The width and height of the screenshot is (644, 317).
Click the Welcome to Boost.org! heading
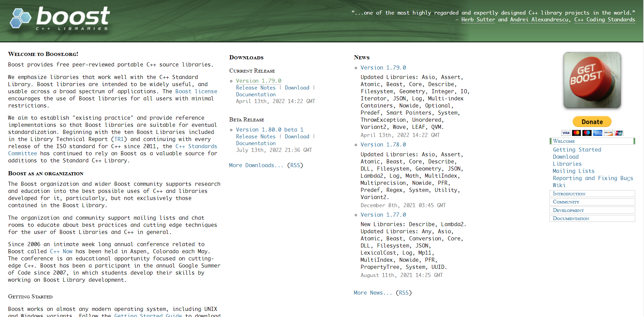[43, 54]
